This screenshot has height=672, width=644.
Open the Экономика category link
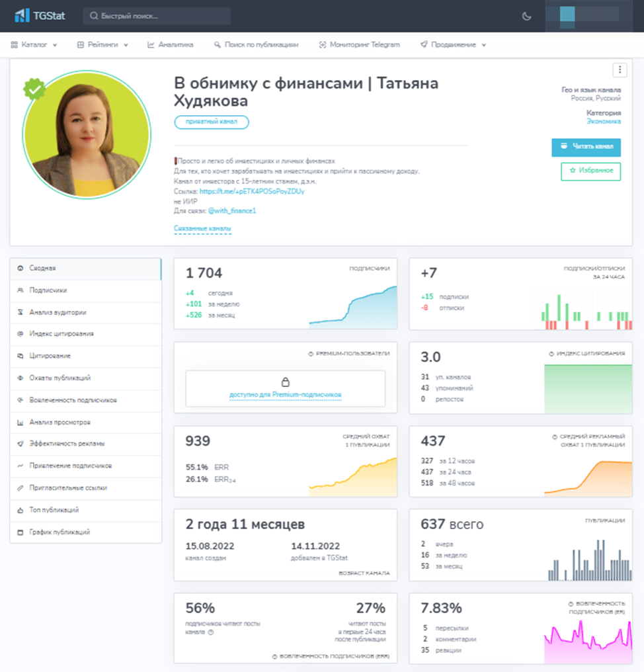[x=603, y=121]
